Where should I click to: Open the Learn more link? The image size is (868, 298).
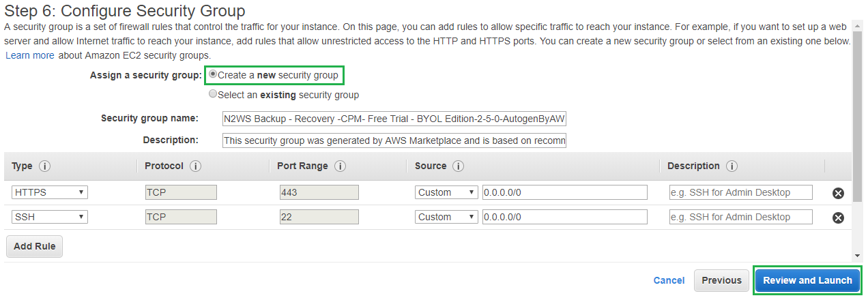click(30, 55)
